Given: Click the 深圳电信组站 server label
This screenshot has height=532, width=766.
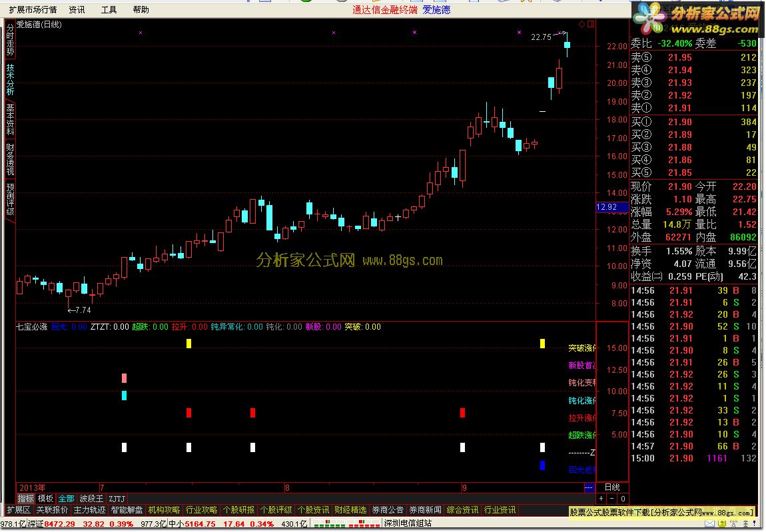Looking at the screenshot, I should (408, 524).
